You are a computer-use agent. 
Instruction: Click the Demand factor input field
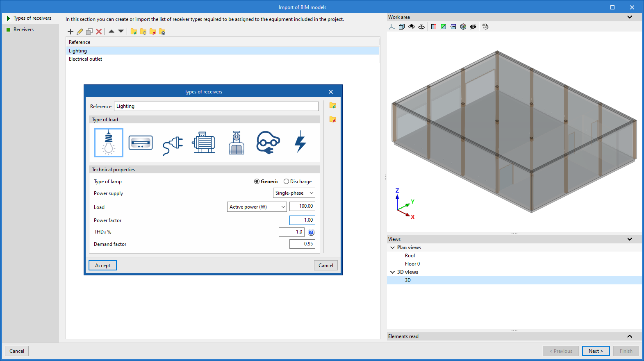302,244
